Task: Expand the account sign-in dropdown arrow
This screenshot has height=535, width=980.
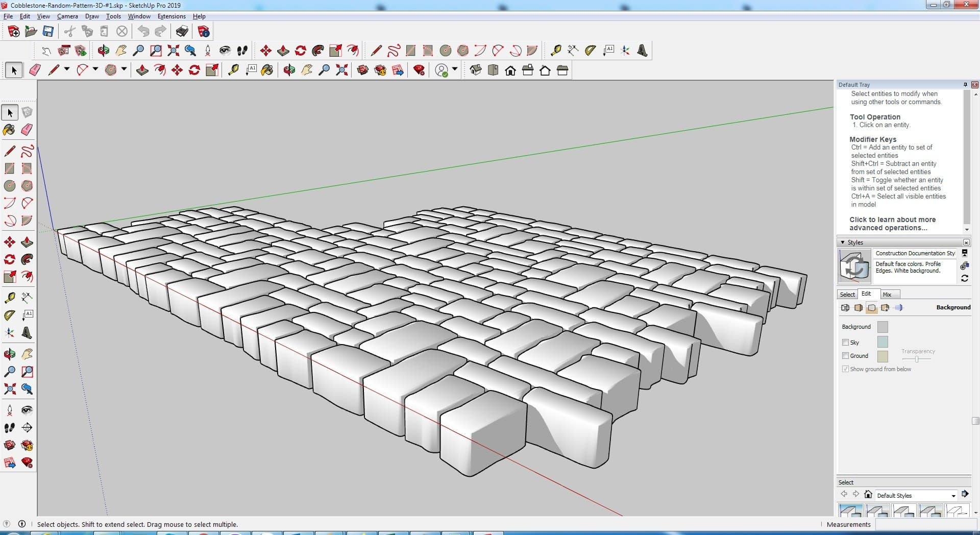Action: pyautogui.click(x=455, y=69)
